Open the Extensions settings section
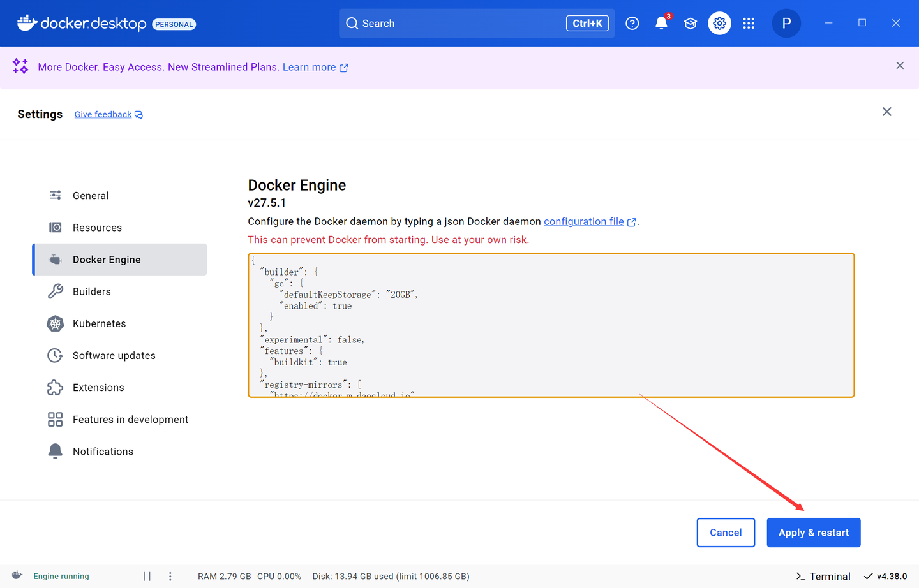This screenshot has height=588, width=919. point(98,387)
